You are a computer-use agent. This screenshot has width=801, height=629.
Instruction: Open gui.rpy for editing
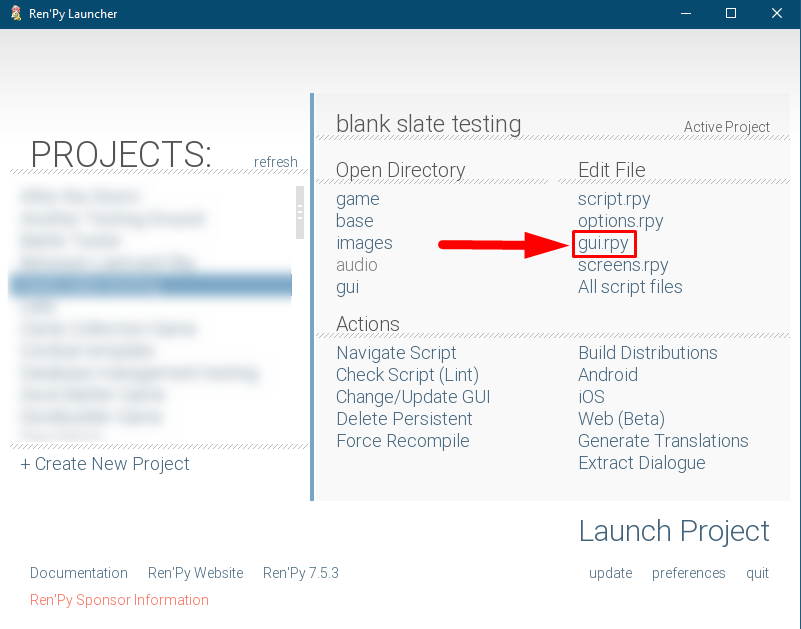(x=604, y=243)
